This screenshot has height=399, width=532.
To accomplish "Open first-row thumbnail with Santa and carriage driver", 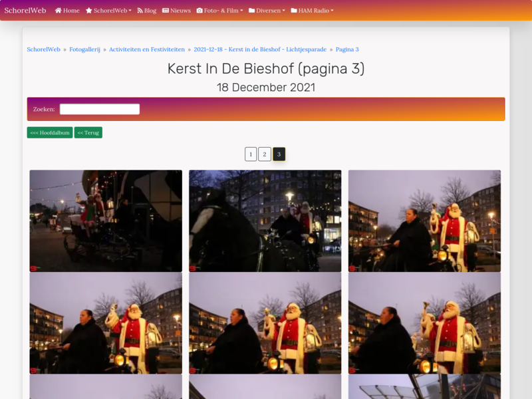I will point(424,221).
